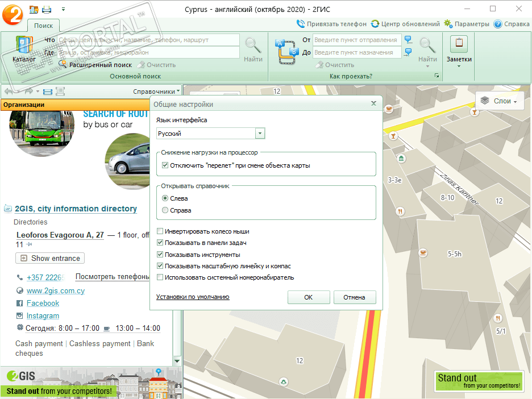Click the green park marker at map bottom

click(284, 382)
